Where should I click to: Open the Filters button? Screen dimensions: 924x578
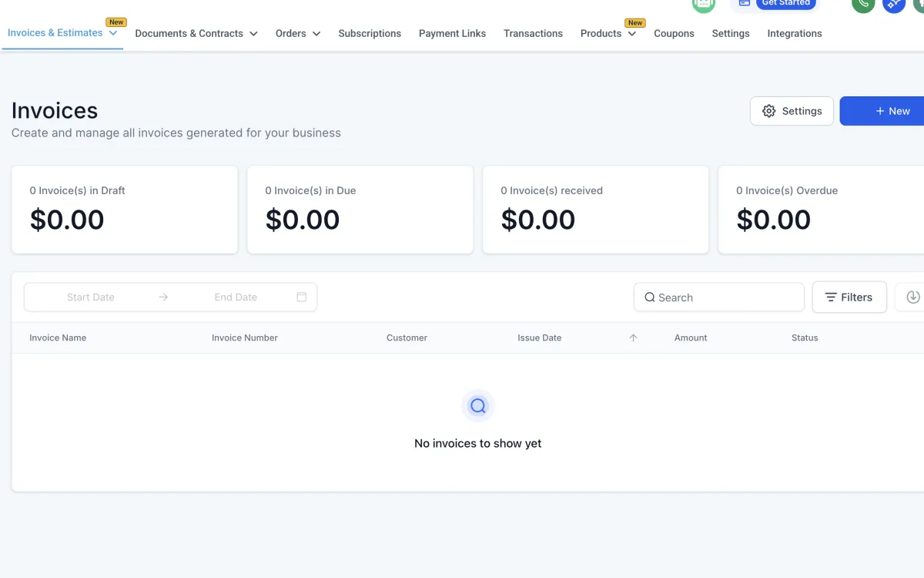(x=849, y=297)
